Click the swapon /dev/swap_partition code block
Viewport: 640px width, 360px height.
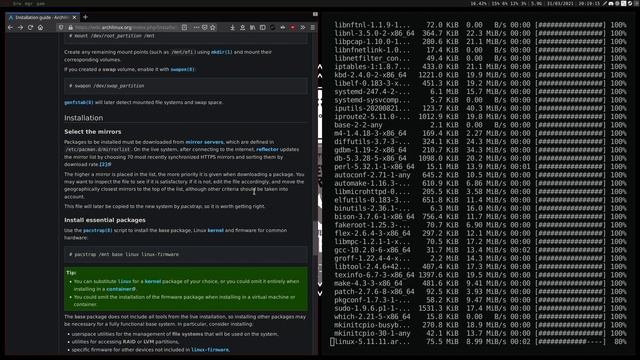[186, 86]
